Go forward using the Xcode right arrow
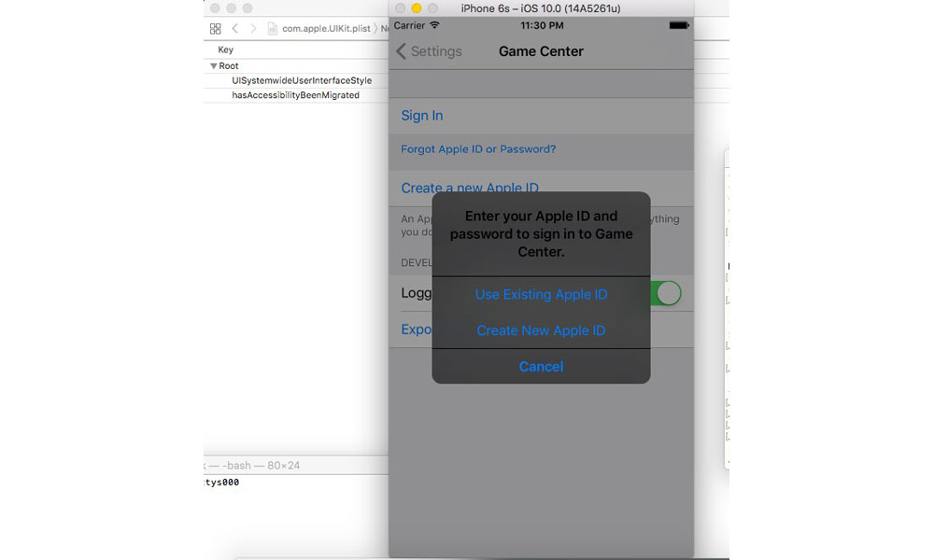The width and height of the screenshot is (934, 560). 253,29
